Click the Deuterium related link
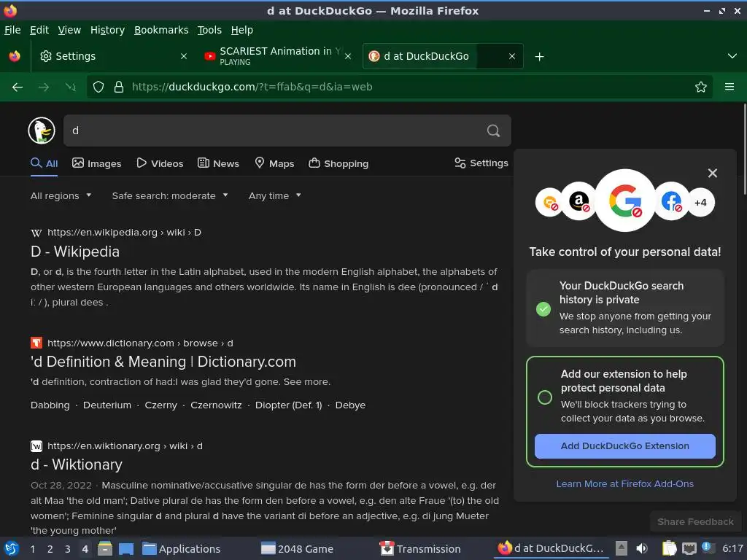The width and height of the screenshot is (747, 560). [107, 405]
